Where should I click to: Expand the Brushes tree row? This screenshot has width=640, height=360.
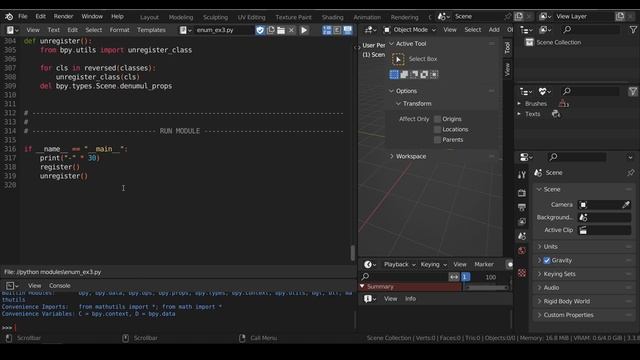(519, 104)
